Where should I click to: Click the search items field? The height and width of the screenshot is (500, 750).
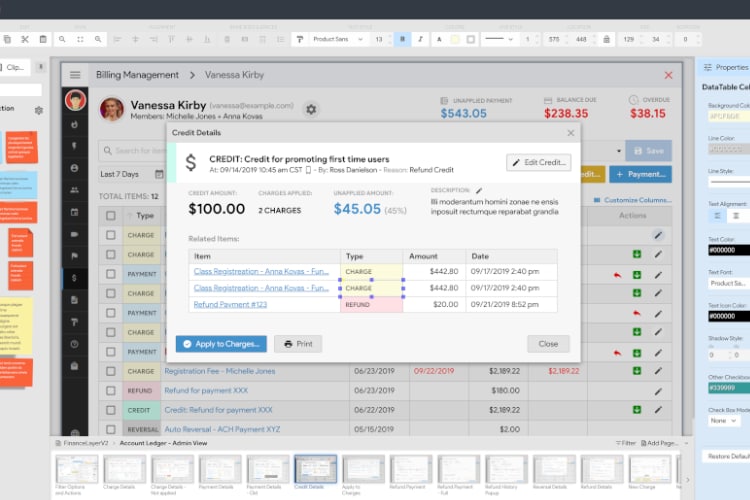132,151
